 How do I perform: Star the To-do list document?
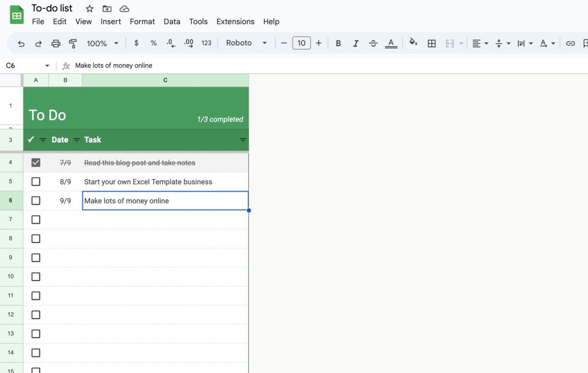[89, 8]
